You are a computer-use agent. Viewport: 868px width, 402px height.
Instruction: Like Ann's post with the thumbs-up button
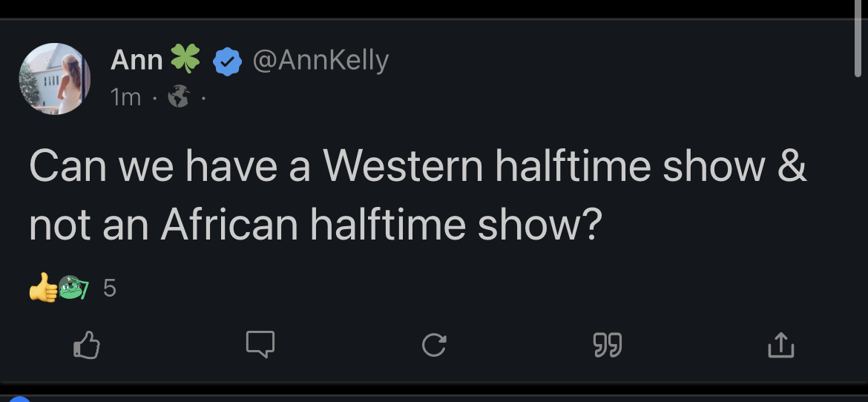point(87,345)
